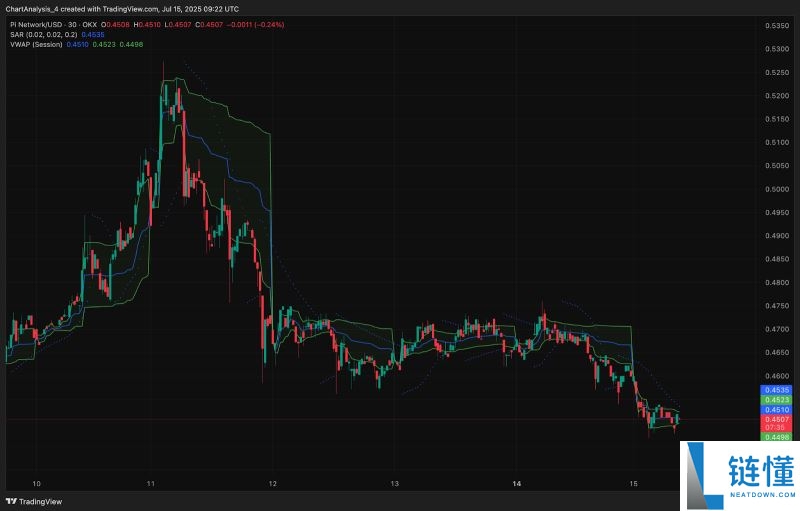This screenshot has width=800, height=511.
Task: Click the green 0.4523 price-axis tag
Action: click(x=777, y=399)
